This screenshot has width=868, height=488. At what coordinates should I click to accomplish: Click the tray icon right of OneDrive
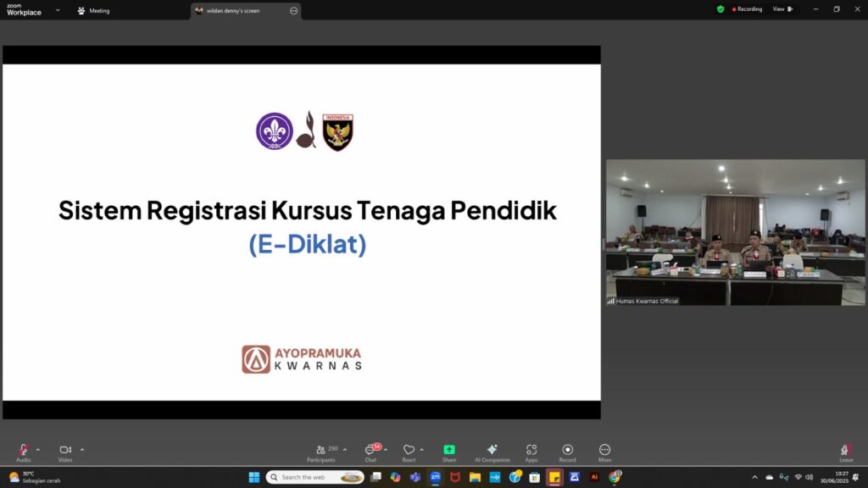pos(783,477)
